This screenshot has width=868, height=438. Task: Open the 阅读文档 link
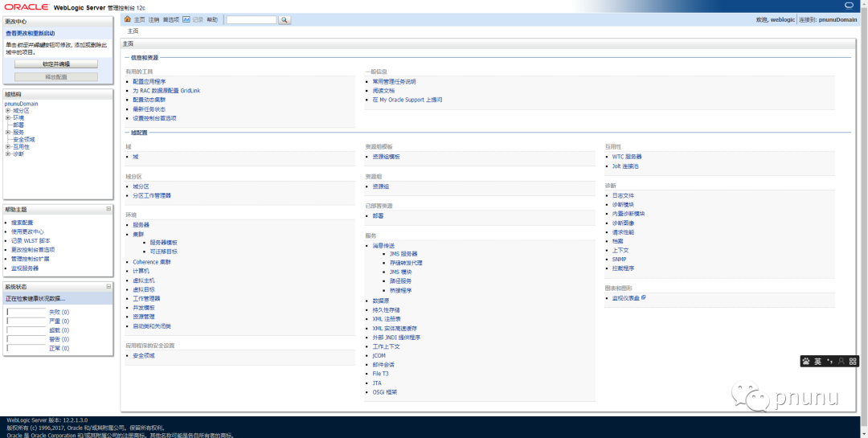coord(383,90)
